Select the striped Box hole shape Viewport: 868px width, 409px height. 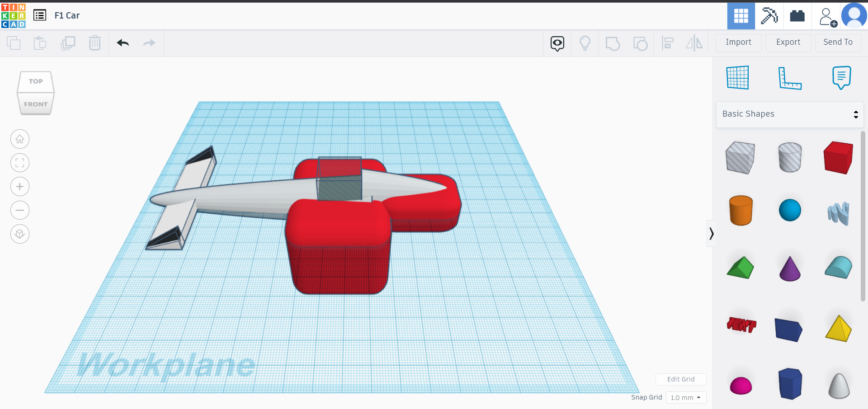[741, 157]
